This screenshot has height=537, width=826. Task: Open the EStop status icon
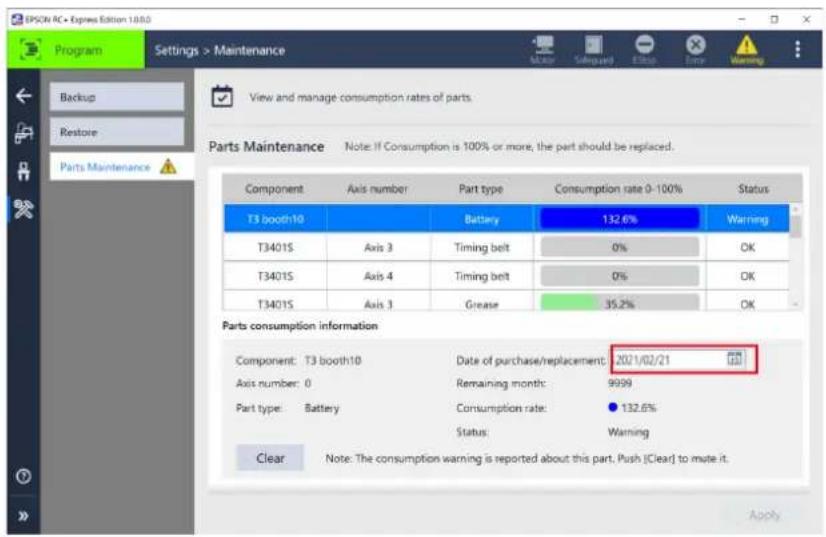tap(644, 50)
